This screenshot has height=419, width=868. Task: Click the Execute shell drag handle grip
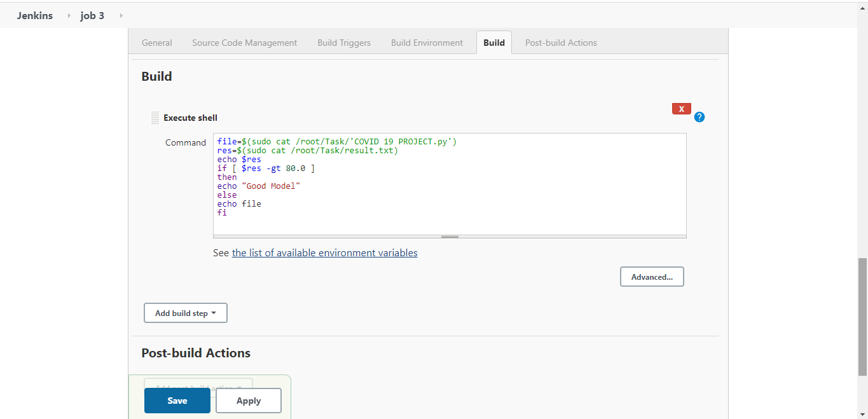point(155,117)
